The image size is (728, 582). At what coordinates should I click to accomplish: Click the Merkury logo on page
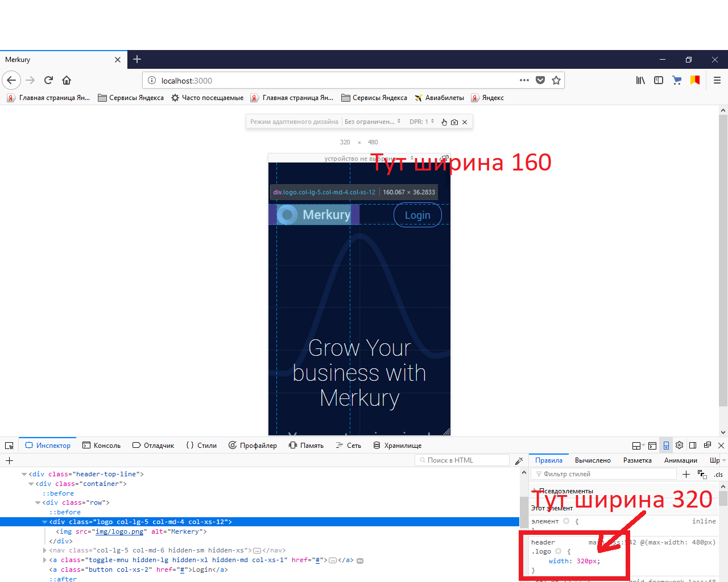[x=314, y=214]
